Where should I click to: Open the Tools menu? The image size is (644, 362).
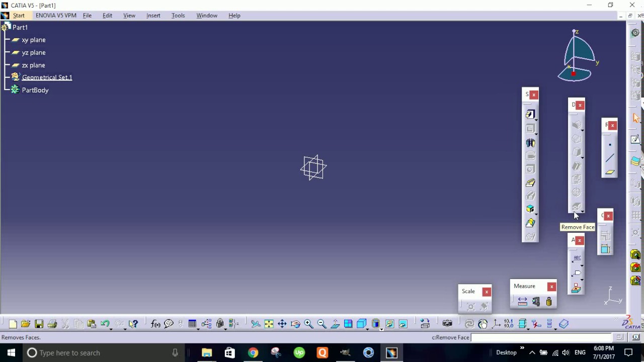pyautogui.click(x=178, y=16)
